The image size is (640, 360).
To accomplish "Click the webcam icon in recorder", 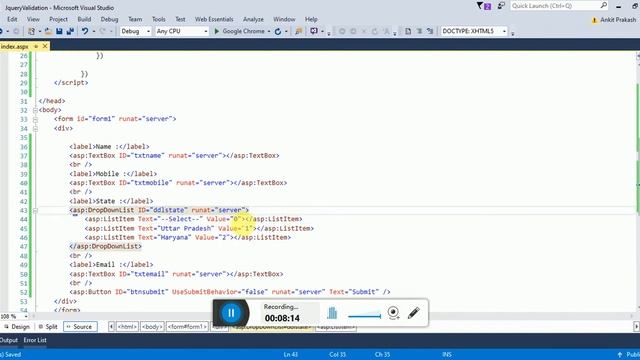I will [x=393, y=313].
